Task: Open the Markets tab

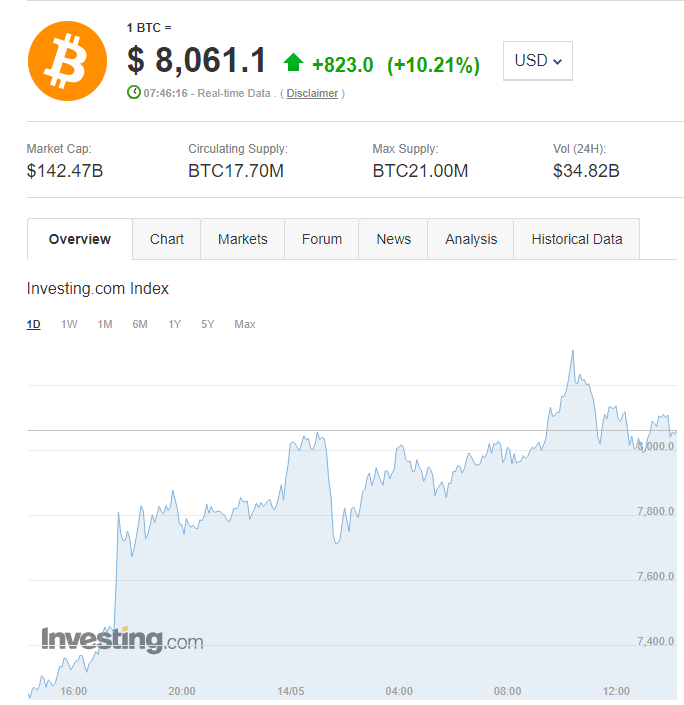Action: pos(243,239)
